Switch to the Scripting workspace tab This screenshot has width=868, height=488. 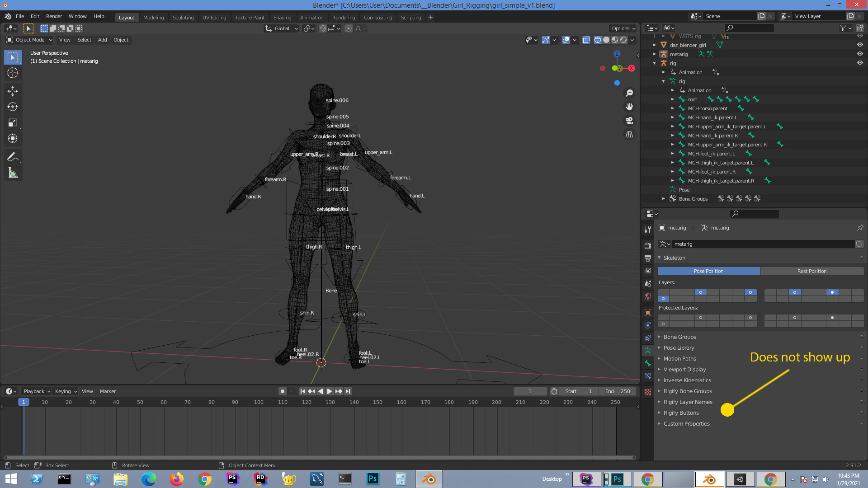[x=410, y=17]
